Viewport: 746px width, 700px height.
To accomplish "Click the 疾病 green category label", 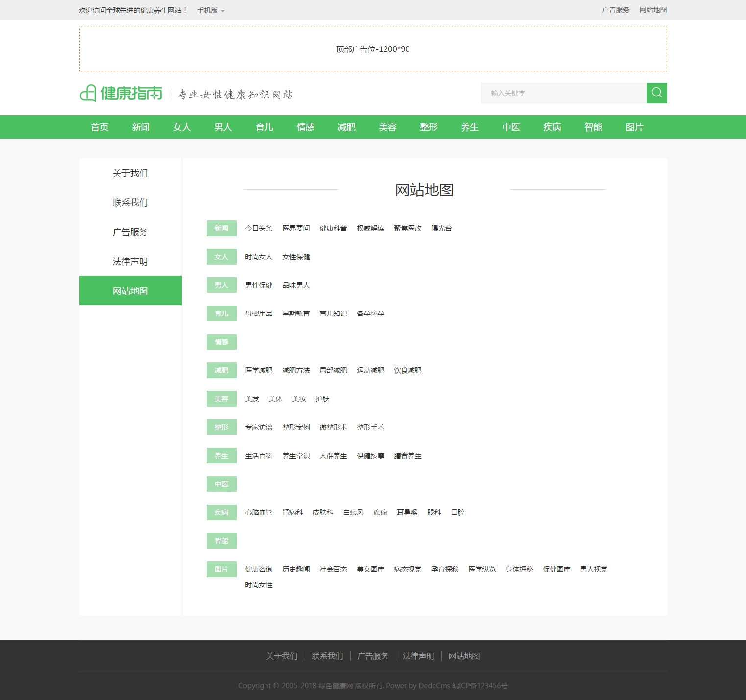I will pyautogui.click(x=221, y=512).
